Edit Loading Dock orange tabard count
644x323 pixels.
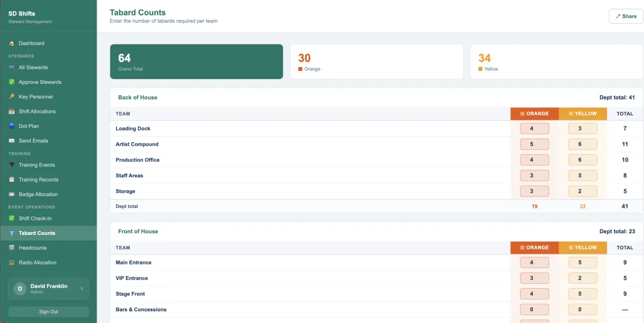pos(534,128)
